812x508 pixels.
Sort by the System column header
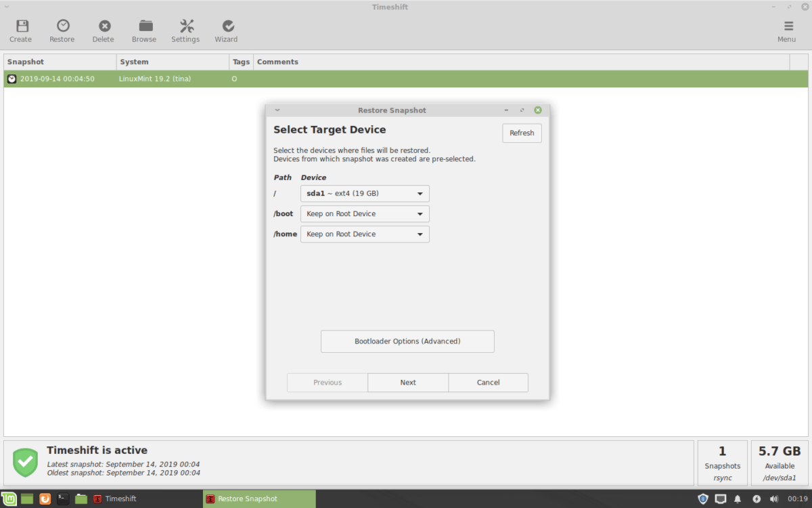pyautogui.click(x=173, y=62)
